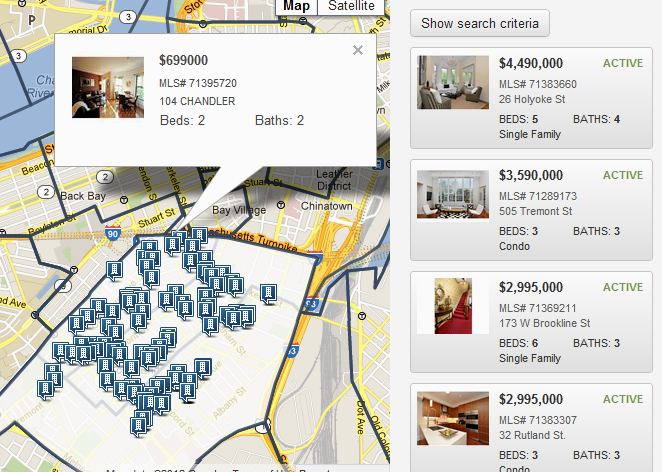Open the $4,490,000 listing price link

pyautogui.click(x=531, y=63)
